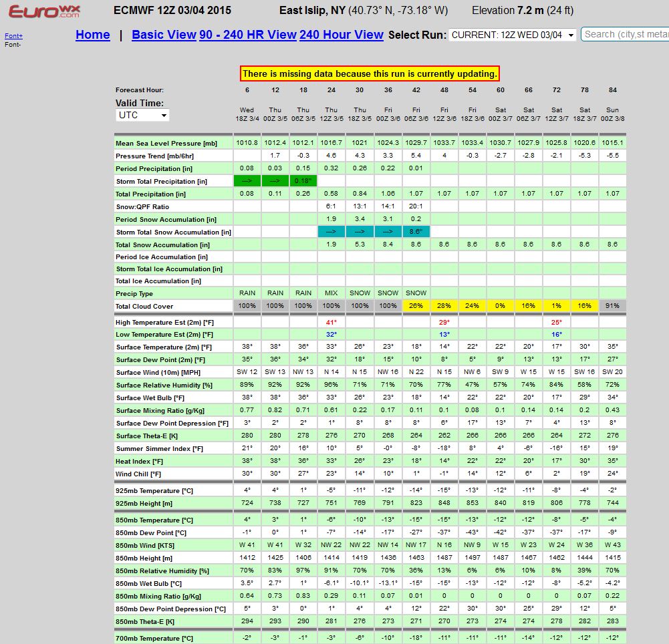Decrease text size with Font-

(x=13, y=44)
